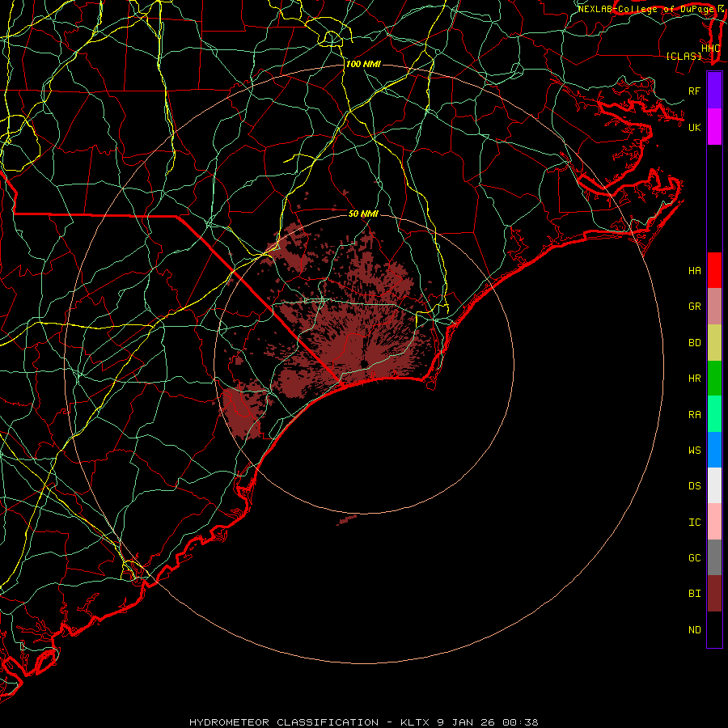Click the small BI echo offshore south of radar
Screen dimensions: 728x728
[346, 520]
